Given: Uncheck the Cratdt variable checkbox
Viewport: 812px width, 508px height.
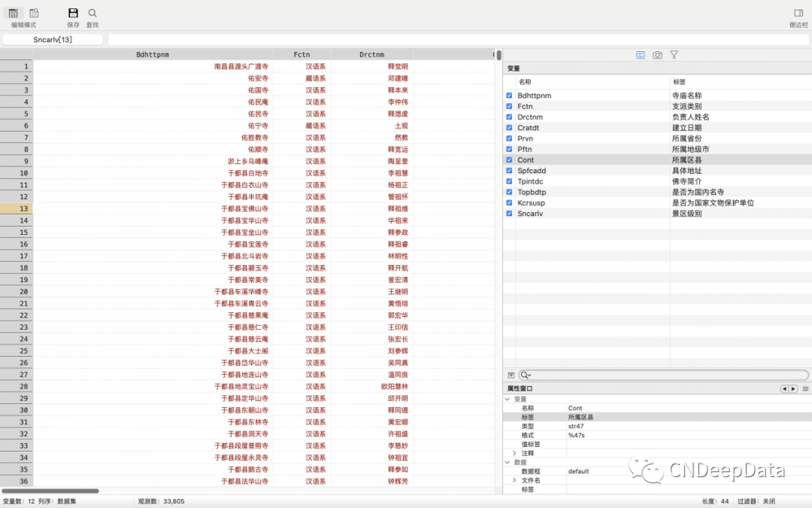Looking at the screenshot, I should tap(509, 127).
